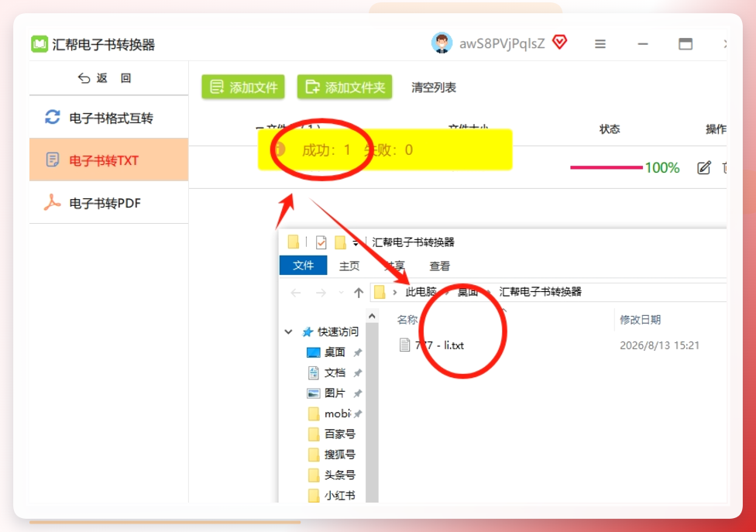Select 桌面 in quick access
The width and height of the screenshot is (756, 532).
pos(335,352)
